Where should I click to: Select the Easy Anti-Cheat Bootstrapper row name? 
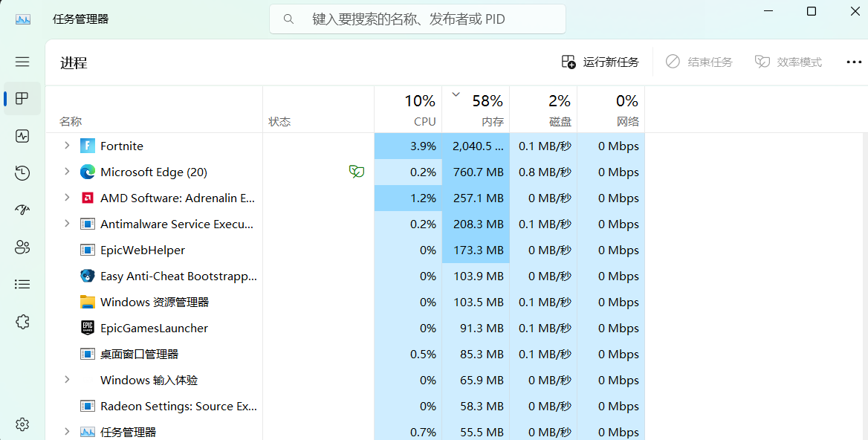pyautogui.click(x=179, y=276)
